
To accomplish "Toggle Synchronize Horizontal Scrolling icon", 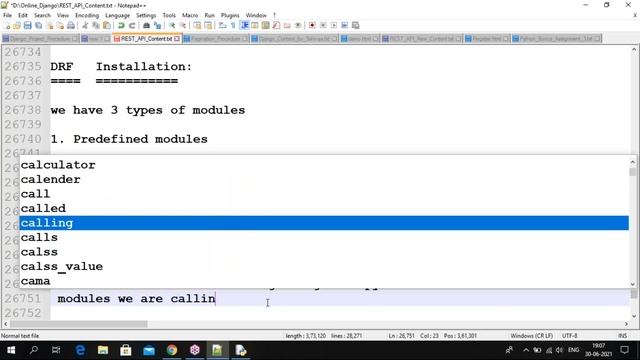I will tap(208, 25).
